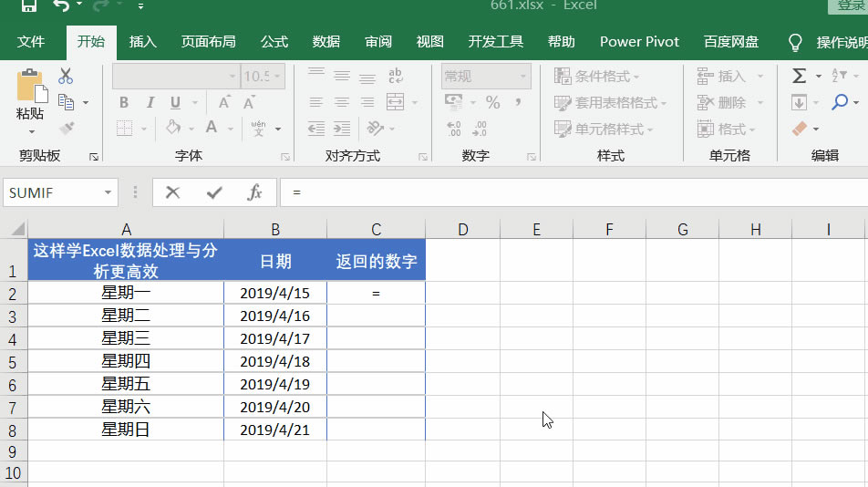Click the Fill Color bucket icon
This screenshot has height=487, width=868.
tap(173, 129)
